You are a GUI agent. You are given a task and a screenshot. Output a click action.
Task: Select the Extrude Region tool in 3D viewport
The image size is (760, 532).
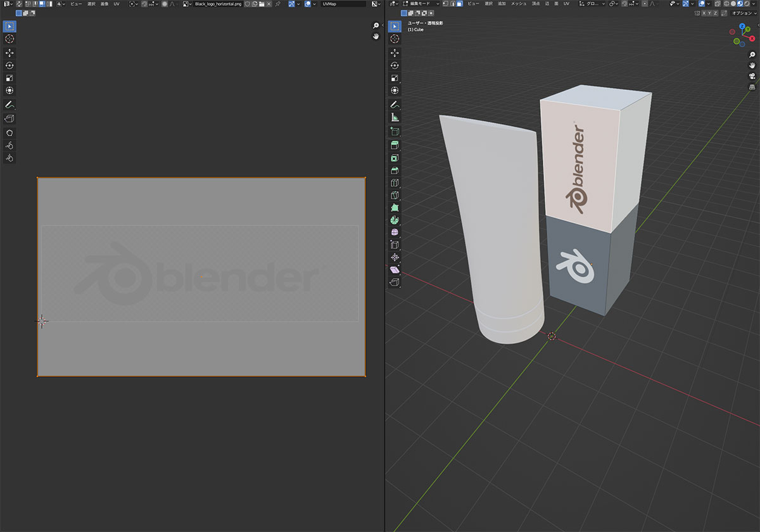[x=395, y=145]
